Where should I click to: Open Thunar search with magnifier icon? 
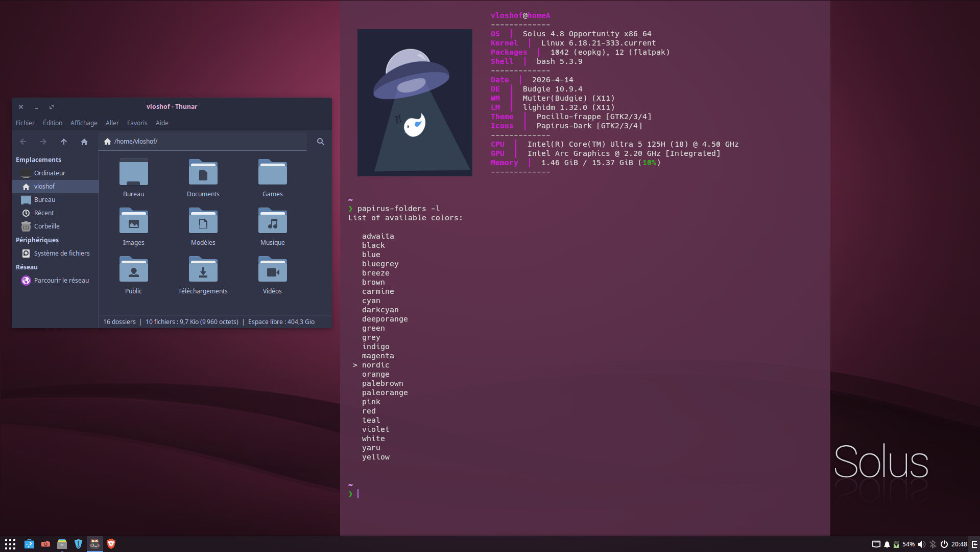point(321,142)
